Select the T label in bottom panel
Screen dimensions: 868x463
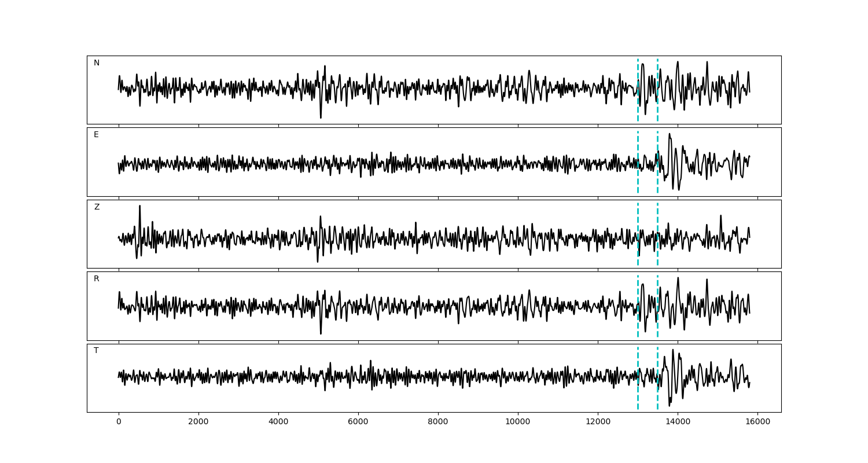[x=96, y=351]
